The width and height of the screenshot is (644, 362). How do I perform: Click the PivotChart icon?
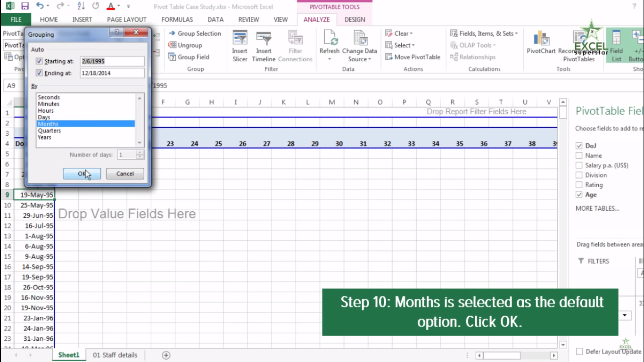[x=541, y=39]
